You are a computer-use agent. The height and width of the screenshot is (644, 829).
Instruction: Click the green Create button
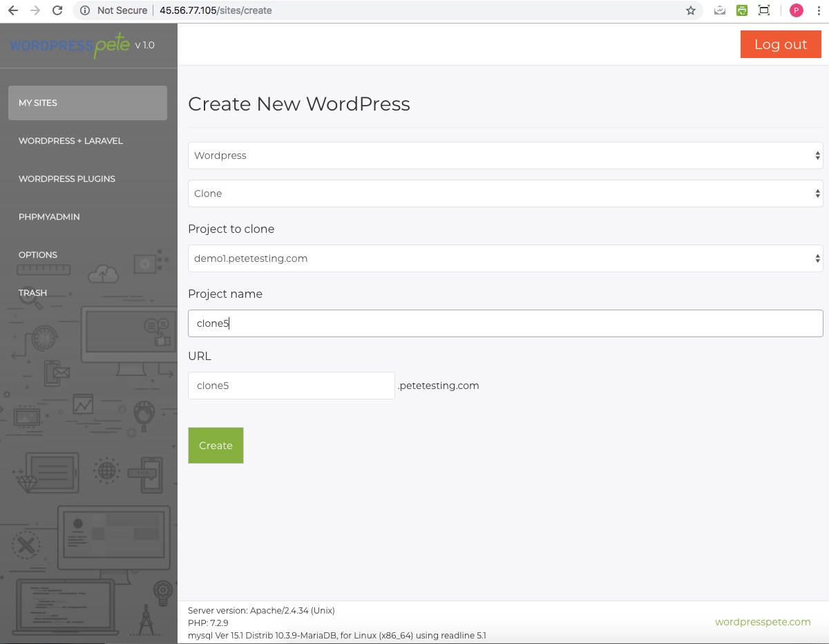(216, 446)
